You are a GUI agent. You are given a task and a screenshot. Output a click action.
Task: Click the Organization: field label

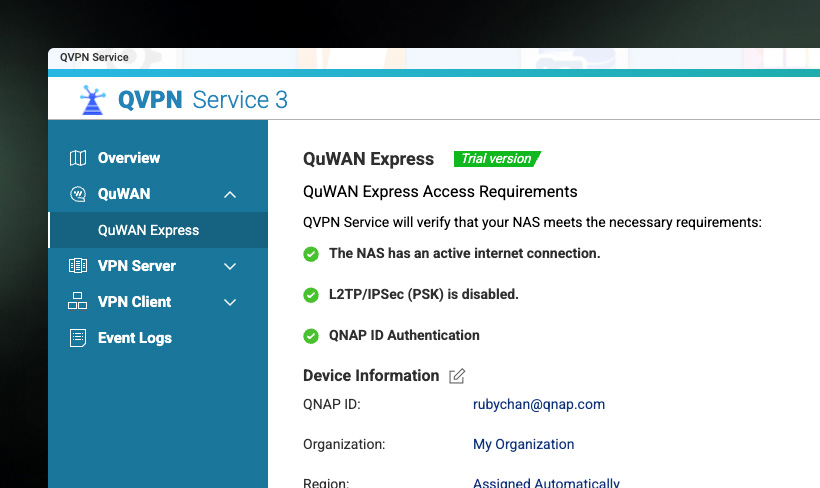[x=344, y=444]
